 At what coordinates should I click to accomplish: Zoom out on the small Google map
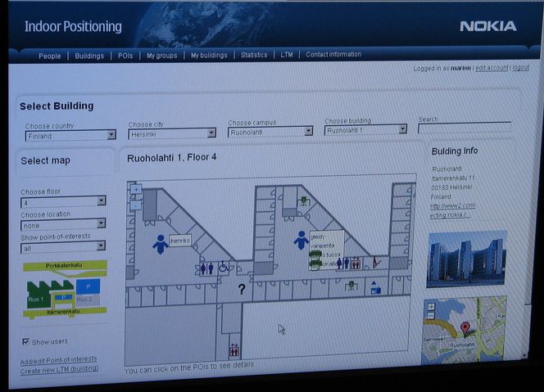point(431,316)
